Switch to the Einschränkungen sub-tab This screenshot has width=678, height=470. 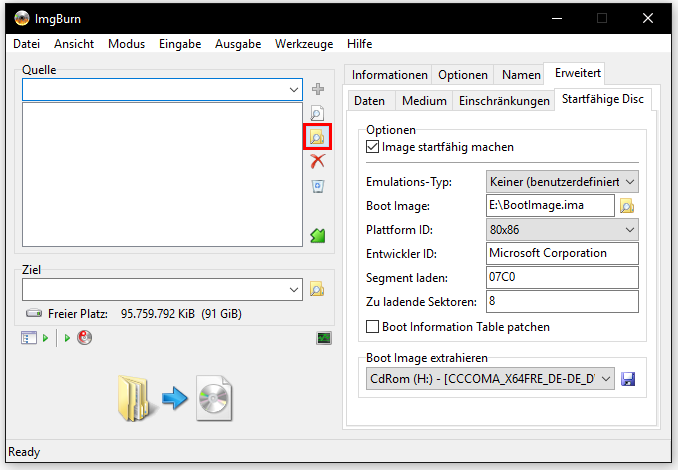coord(504,101)
